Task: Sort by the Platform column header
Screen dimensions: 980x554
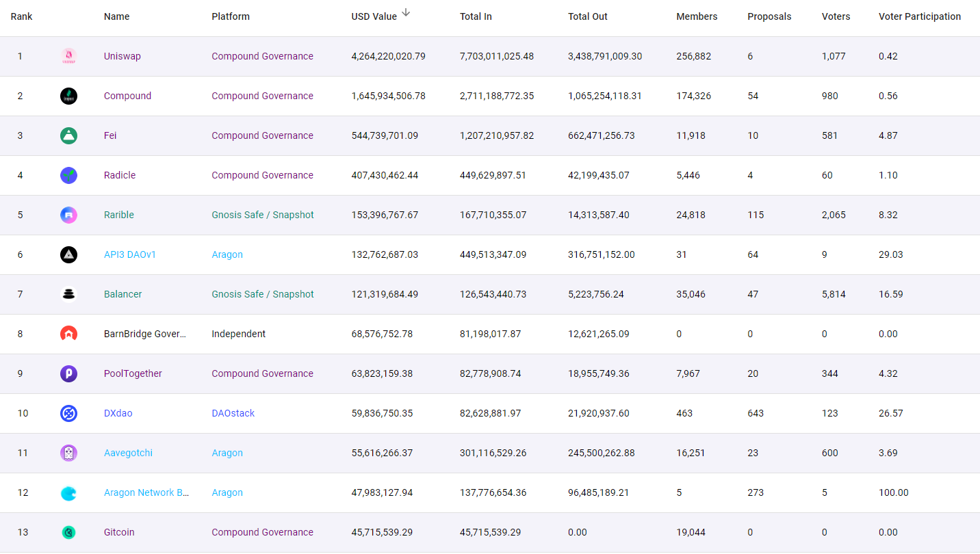Action: pyautogui.click(x=231, y=16)
